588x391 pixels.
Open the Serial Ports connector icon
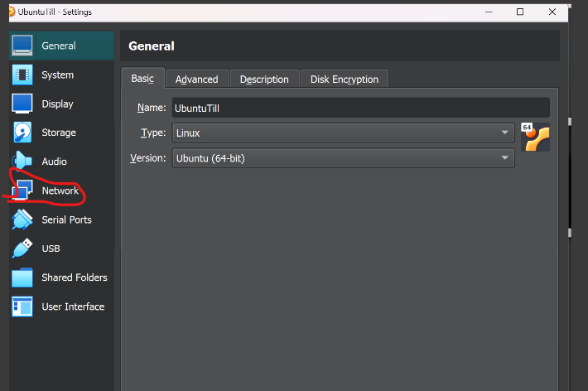pos(22,220)
